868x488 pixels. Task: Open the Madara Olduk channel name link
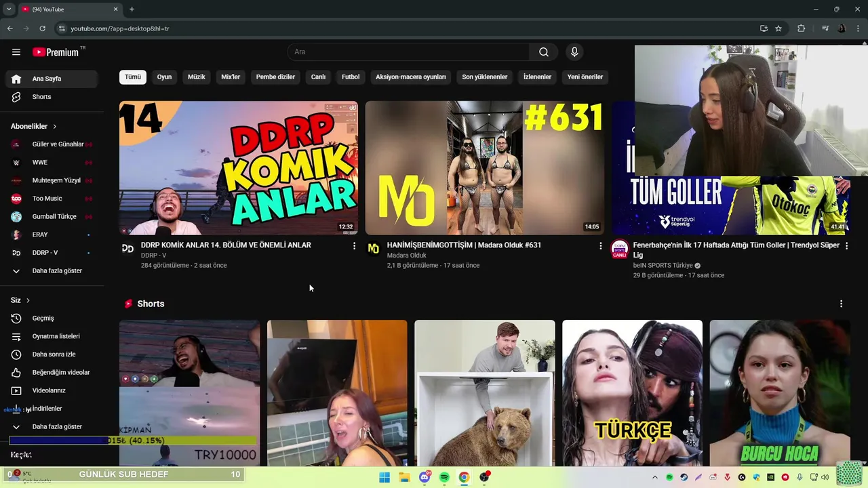point(407,256)
